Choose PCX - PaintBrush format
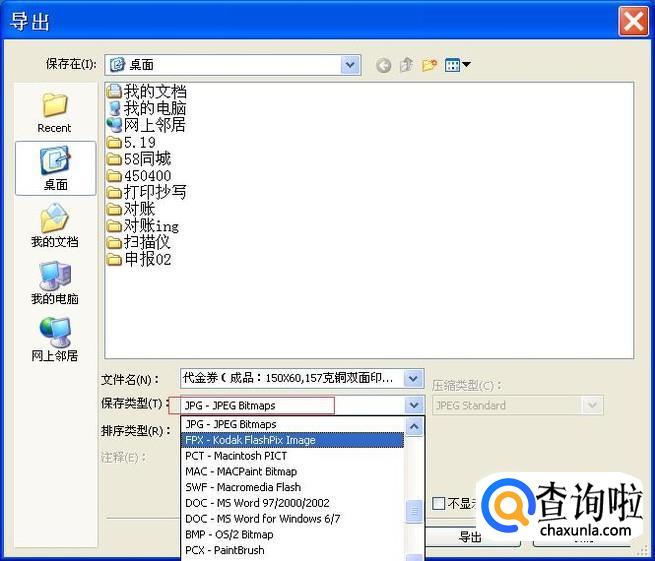The height and width of the screenshot is (561, 655). click(293, 550)
